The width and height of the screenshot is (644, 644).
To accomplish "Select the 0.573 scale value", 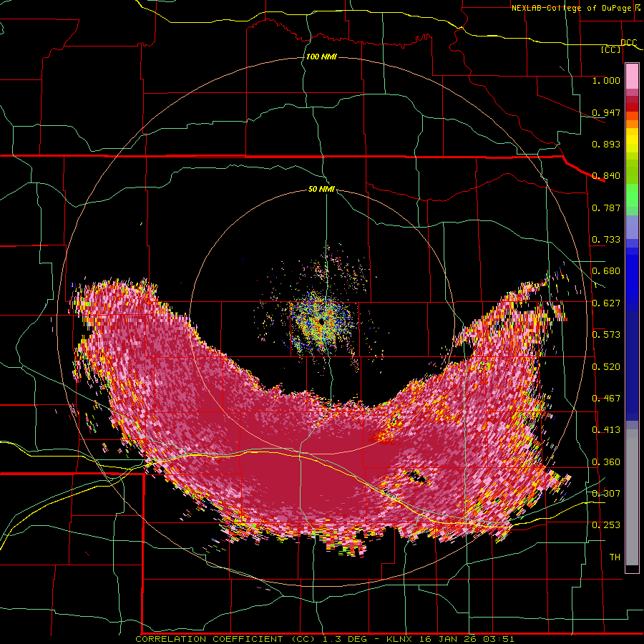I will coord(606,335).
